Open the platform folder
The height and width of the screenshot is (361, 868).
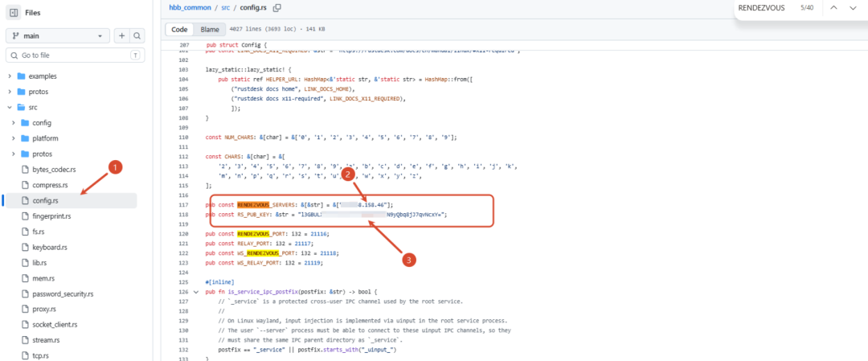click(45, 137)
